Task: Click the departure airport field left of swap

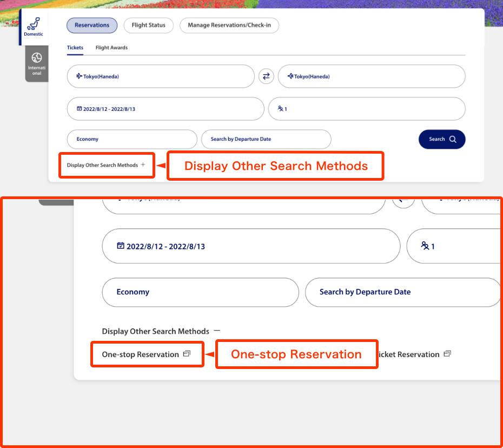Action: [160, 76]
